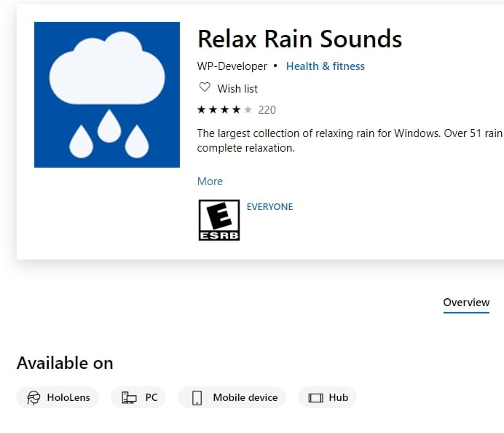This screenshot has width=504, height=433.
Task: Open the Health & fitness category
Action: (x=325, y=66)
